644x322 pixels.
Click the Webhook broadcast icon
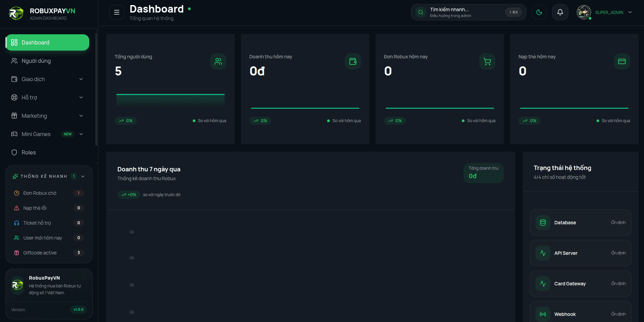click(x=543, y=314)
